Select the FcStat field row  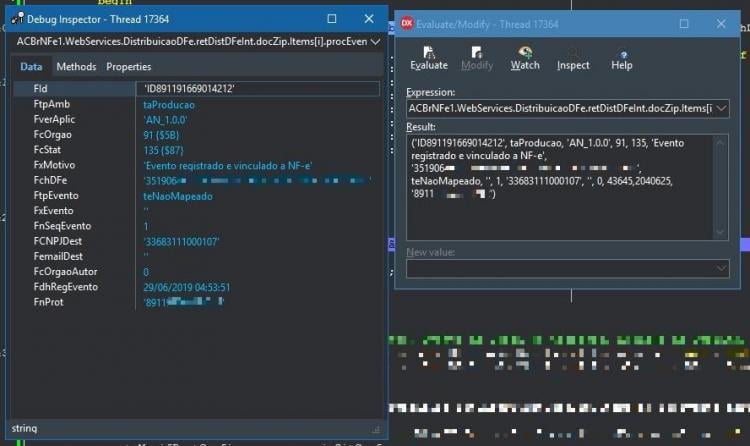[x=197, y=150]
